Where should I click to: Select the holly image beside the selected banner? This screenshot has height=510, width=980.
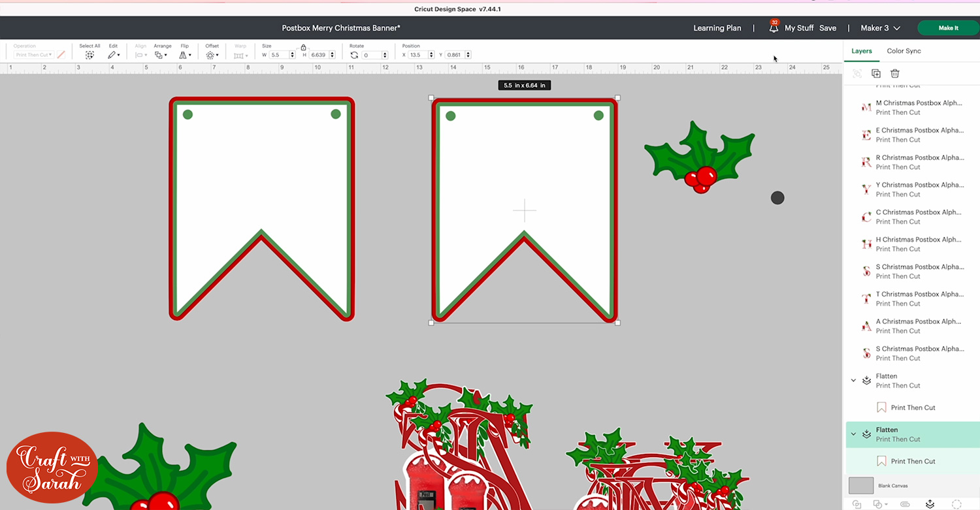coord(700,157)
